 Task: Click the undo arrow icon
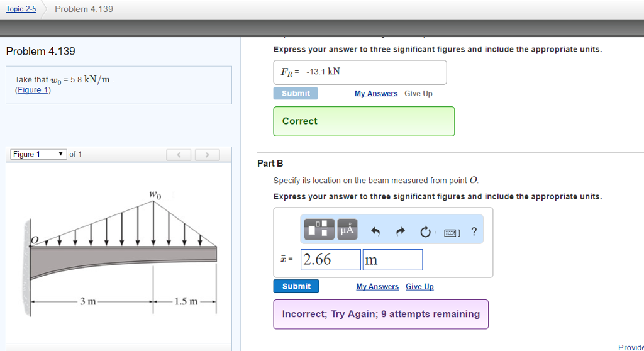[375, 231]
